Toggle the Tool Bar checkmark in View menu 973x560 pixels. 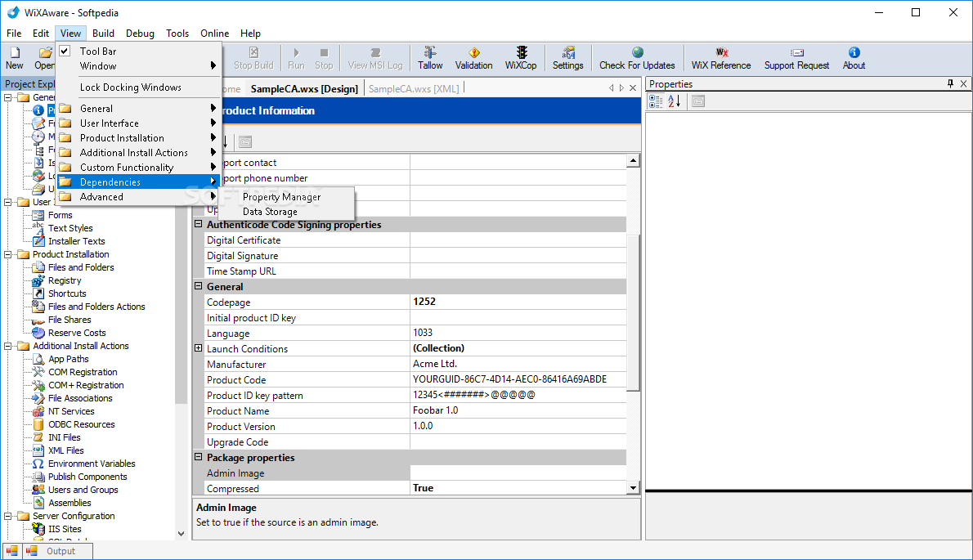(65, 51)
